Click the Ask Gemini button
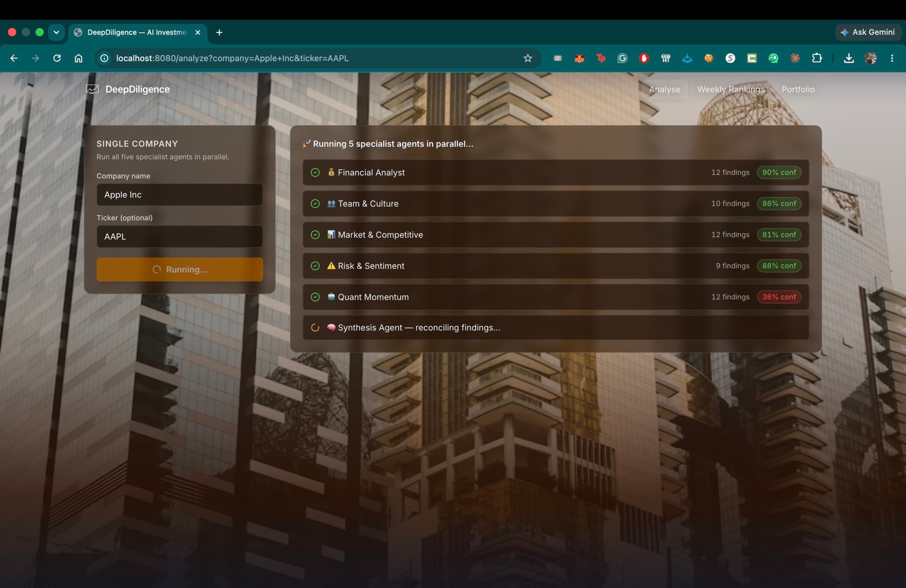This screenshot has width=906, height=588. click(868, 32)
